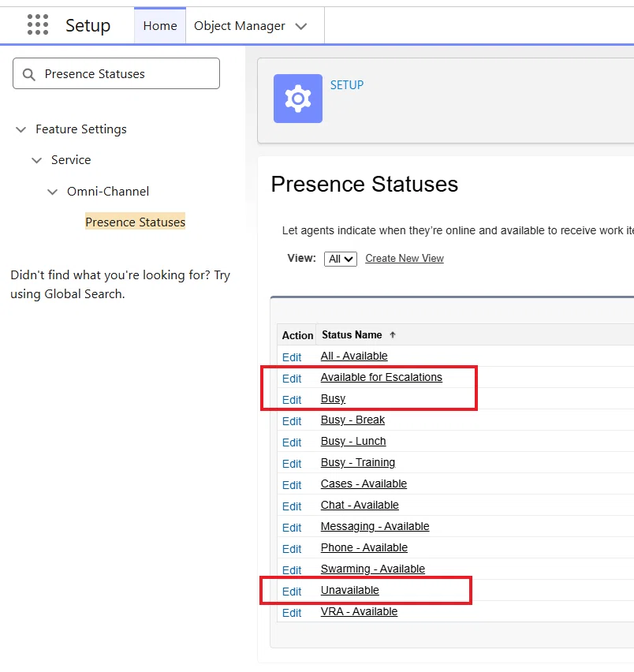
Task: Click the Feature Settings label
Action: tap(81, 129)
